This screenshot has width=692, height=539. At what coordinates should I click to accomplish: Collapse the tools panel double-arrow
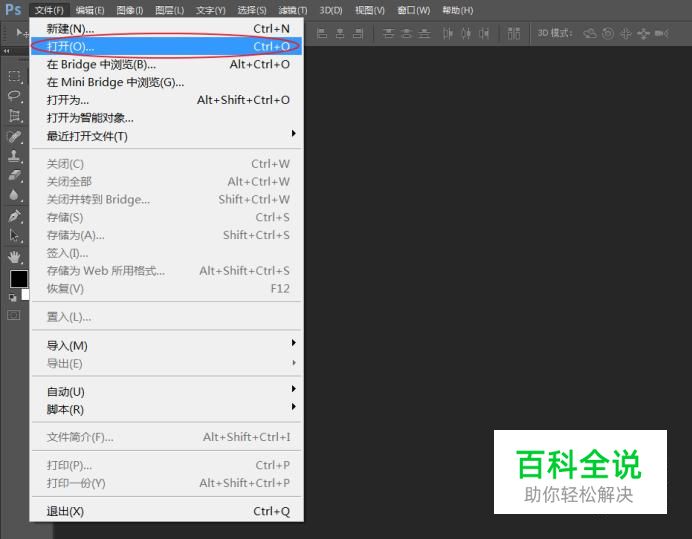point(6,51)
